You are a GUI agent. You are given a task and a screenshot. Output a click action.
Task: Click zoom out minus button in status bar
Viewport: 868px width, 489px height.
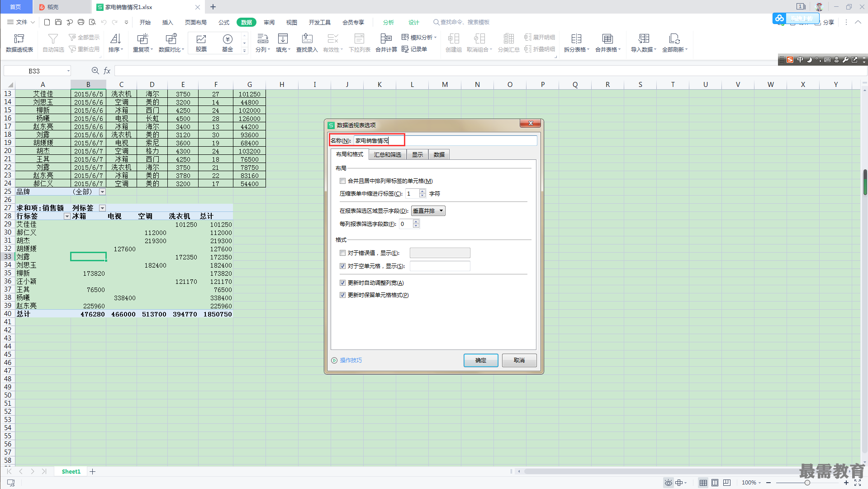[768, 483]
